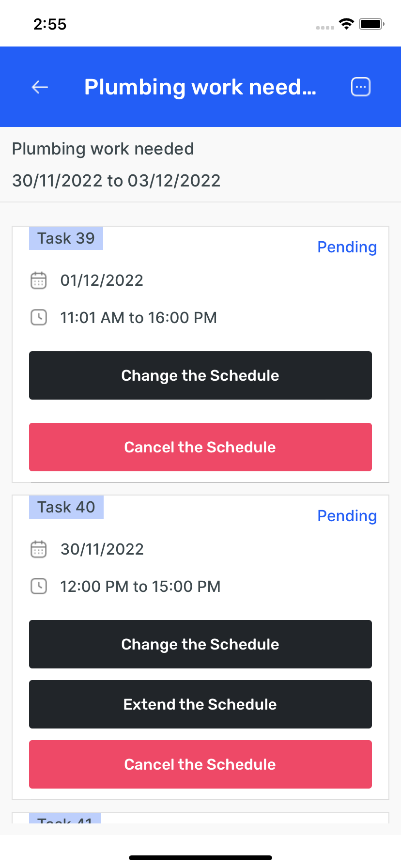Tap the calendar icon for Task 40
Viewport: 401px width, 868px height.
pos(39,549)
